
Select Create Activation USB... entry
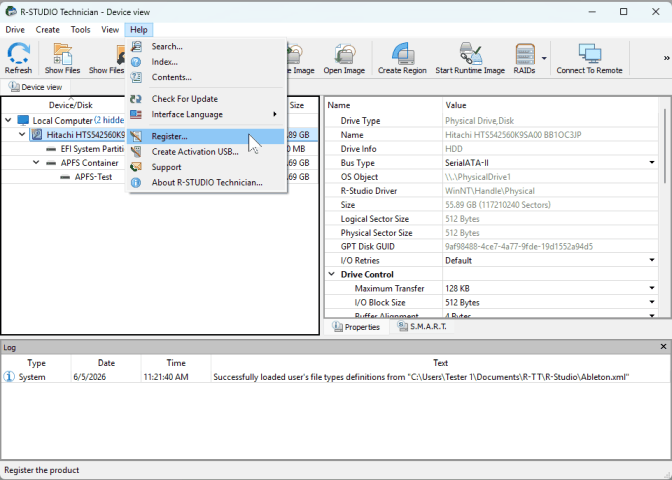point(207,152)
